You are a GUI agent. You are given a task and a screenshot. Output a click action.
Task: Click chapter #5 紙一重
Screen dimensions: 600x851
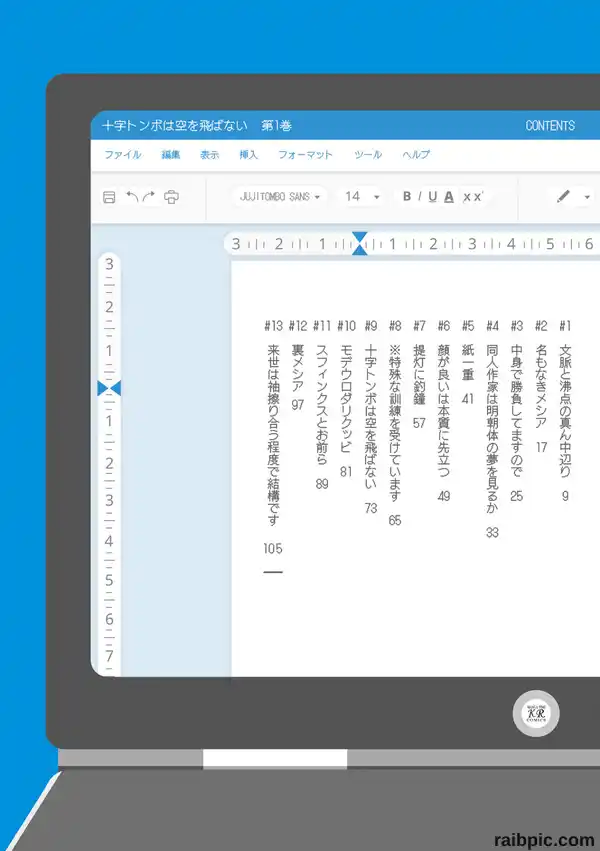[468, 362]
